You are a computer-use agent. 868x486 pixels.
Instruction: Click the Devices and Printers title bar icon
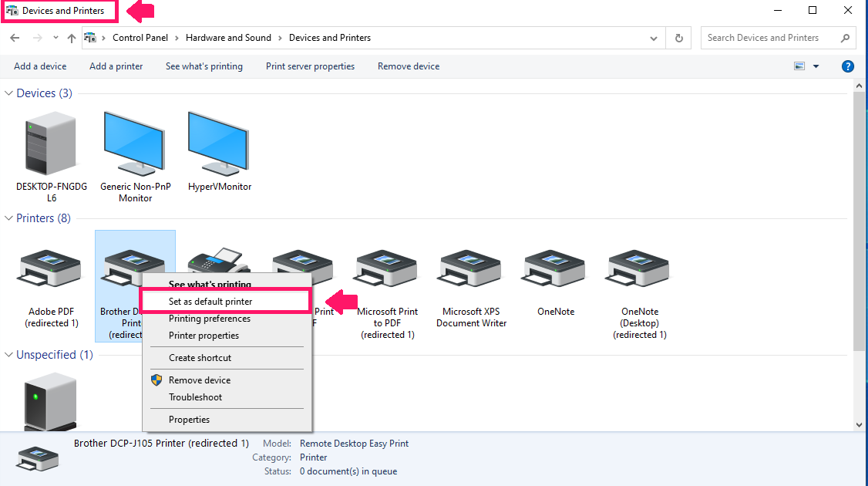(x=12, y=11)
